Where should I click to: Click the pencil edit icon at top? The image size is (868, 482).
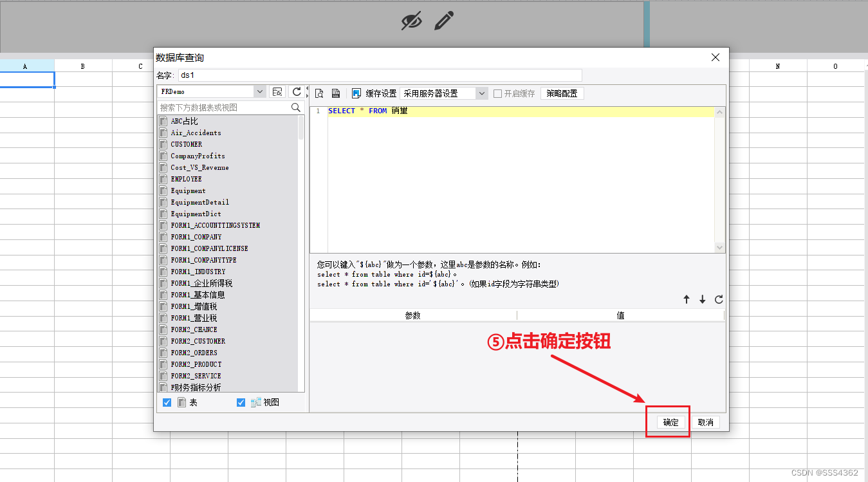(444, 21)
